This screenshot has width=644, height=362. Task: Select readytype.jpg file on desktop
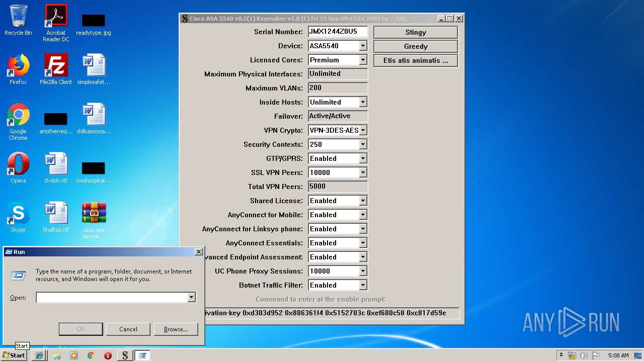click(94, 24)
